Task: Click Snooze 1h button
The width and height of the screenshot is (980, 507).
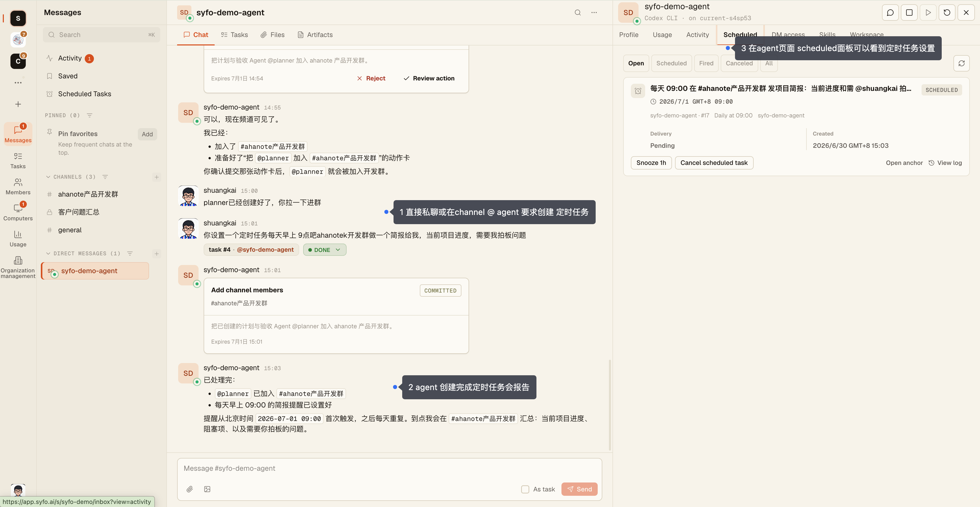Action: click(x=651, y=163)
